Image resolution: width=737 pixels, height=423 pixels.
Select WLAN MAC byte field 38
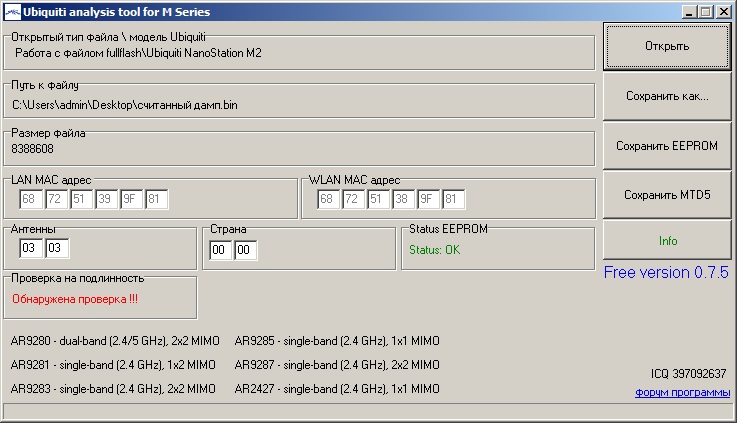(x=403, y=199)
